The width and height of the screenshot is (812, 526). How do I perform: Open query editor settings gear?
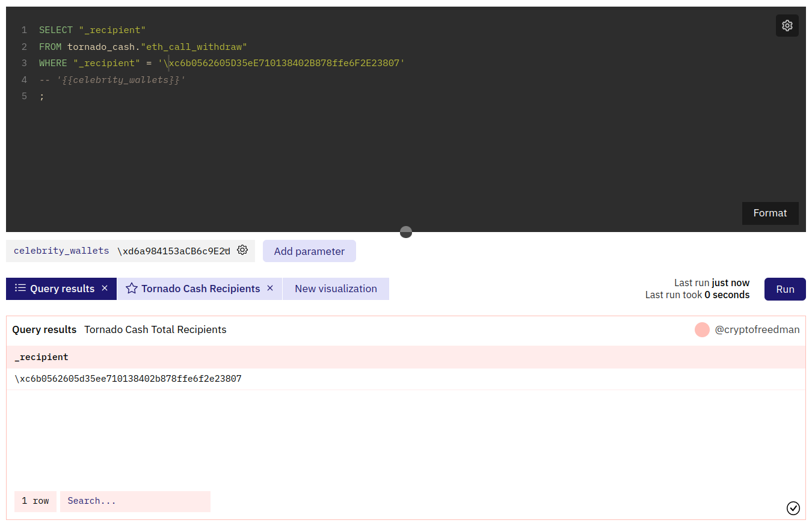point(787,26)
